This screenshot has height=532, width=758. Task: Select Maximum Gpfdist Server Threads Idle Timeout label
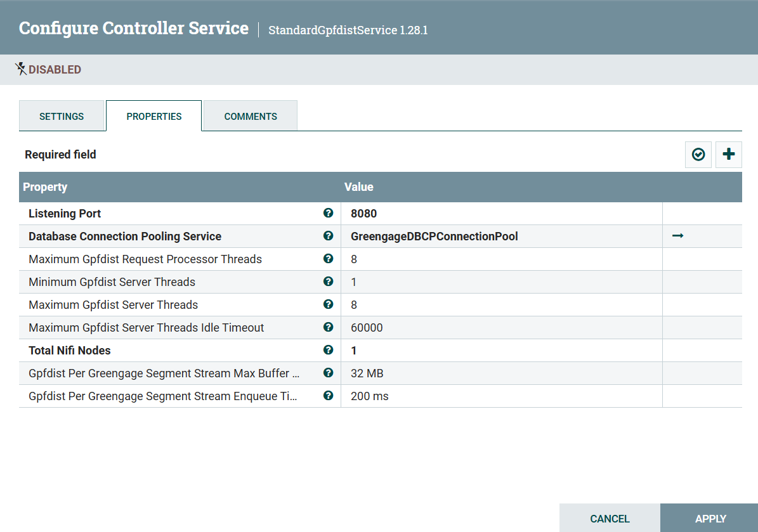[146, 328]
